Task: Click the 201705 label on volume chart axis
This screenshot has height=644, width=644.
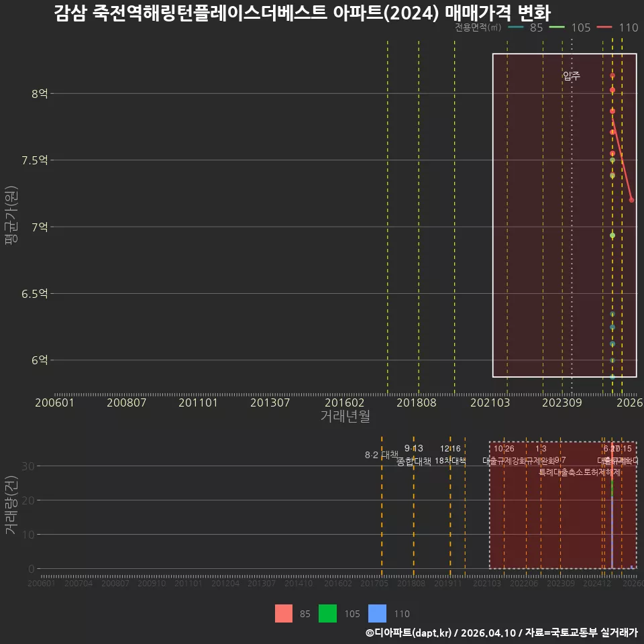Action: pos(374,583)
